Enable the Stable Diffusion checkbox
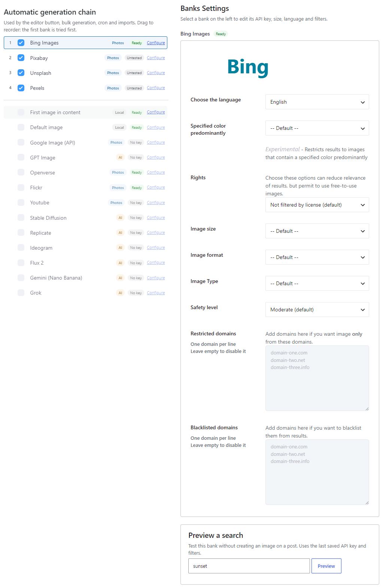This screenshot has height=588, width=383. (21, 217)
